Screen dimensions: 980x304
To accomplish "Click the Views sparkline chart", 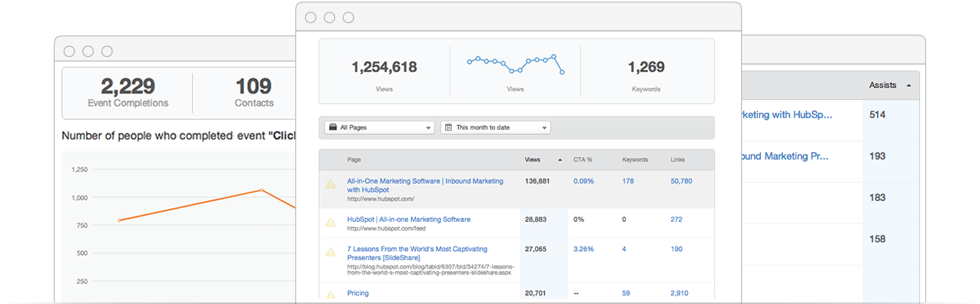I will click(x=516, y=64).
